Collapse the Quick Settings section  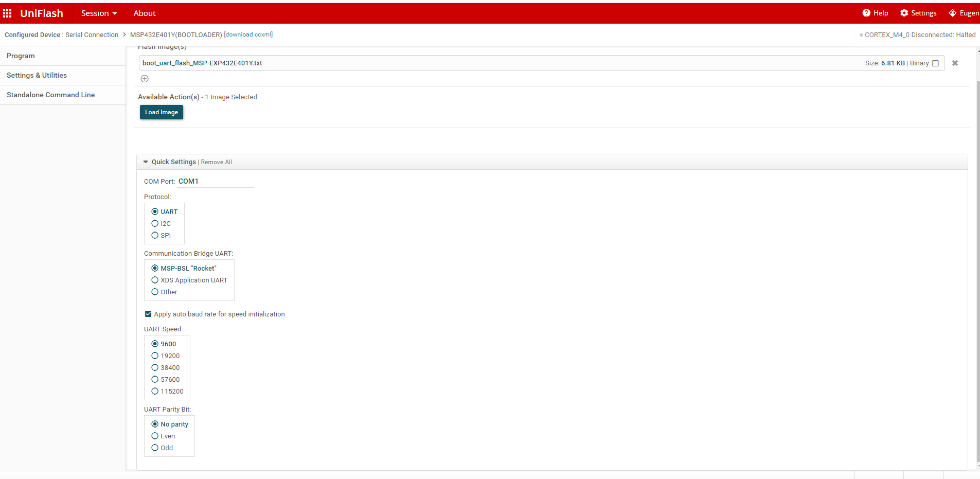coord(146,162)
